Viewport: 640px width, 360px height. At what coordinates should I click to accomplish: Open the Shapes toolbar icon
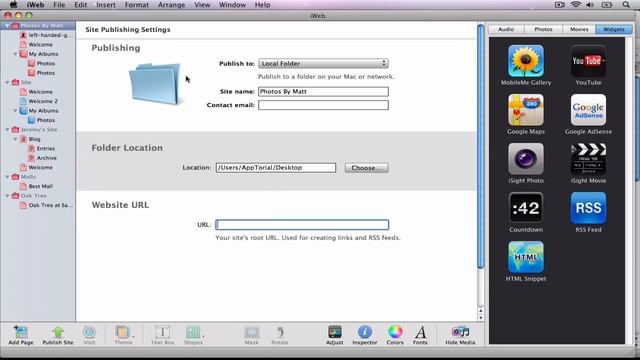[x=193, y=335]
